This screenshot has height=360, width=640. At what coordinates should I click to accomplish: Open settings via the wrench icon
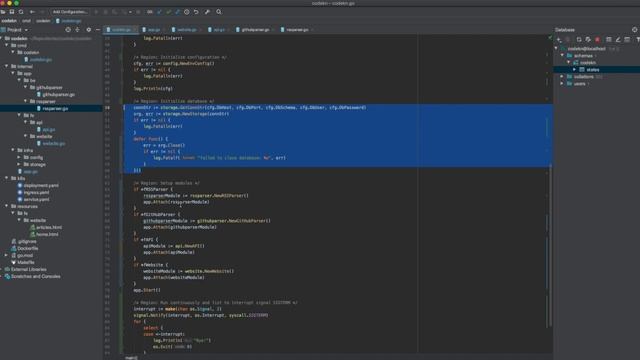(x=207, y=12)
